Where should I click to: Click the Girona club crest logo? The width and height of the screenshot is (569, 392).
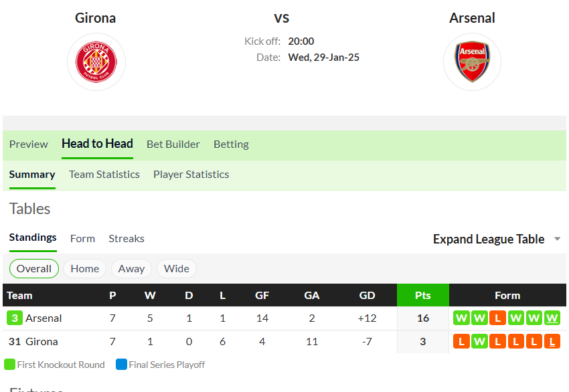[x=96, y=62]
